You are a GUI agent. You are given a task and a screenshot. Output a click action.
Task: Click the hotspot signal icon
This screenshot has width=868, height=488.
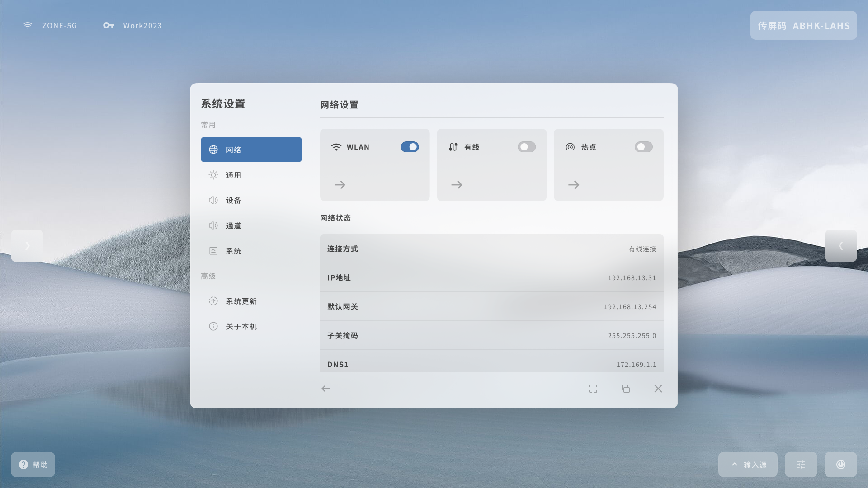(570, 147)
